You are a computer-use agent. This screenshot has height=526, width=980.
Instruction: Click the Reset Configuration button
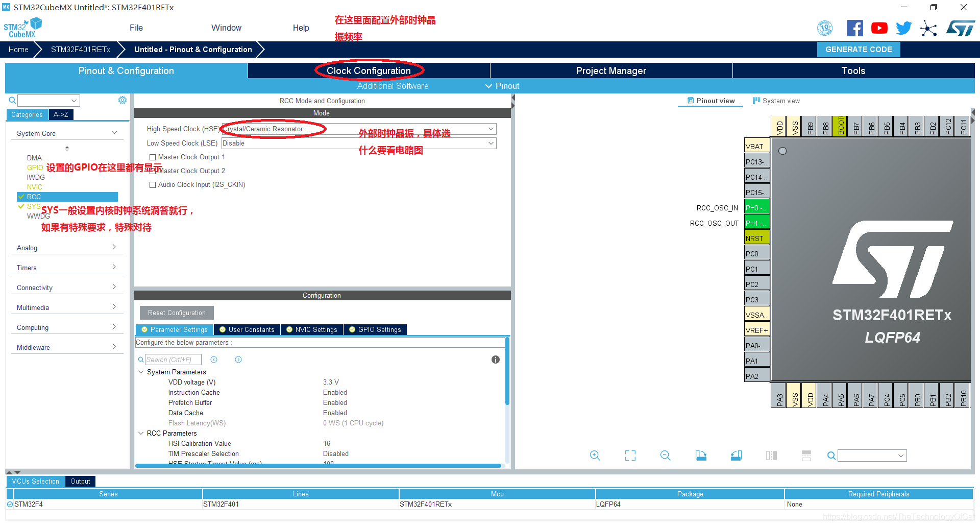[177, 313]
